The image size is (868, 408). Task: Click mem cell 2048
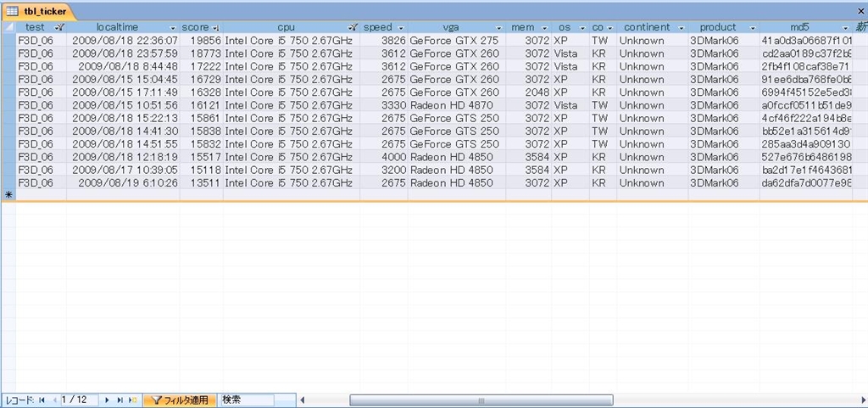click(529, 92)
